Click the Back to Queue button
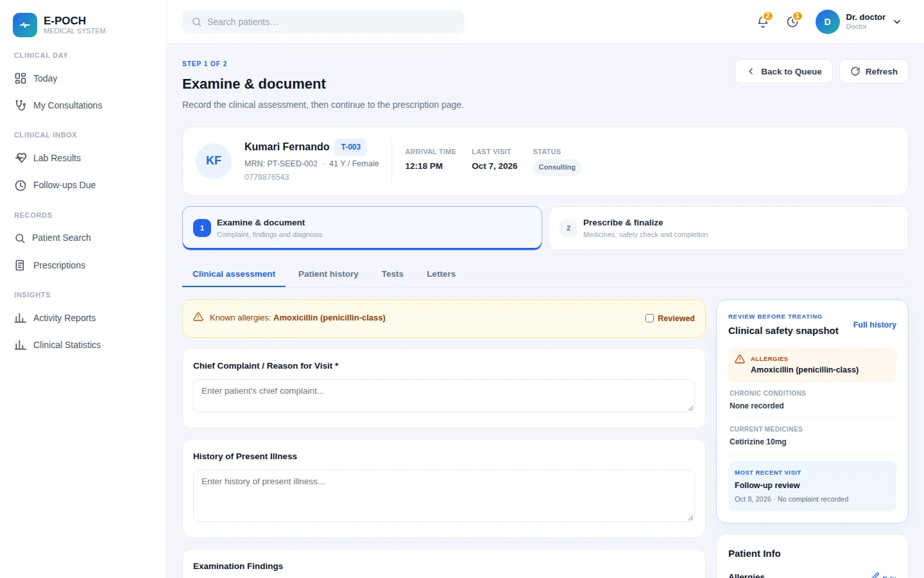 click(783, 71)
